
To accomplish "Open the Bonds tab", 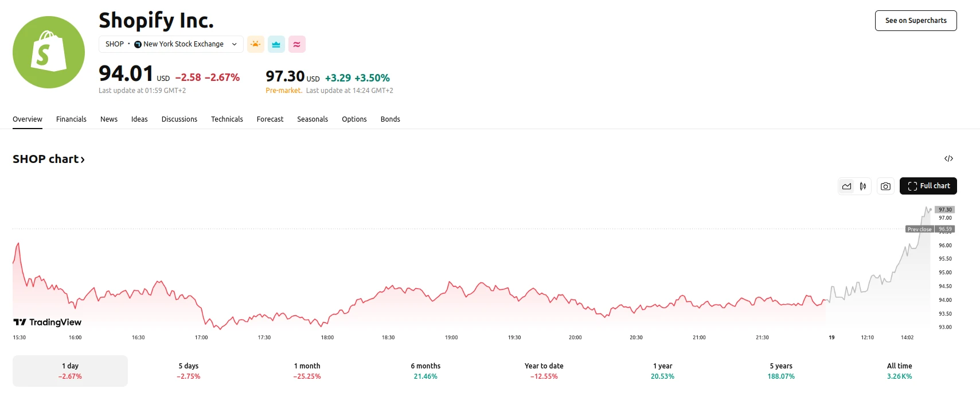I will coord(391,119).
